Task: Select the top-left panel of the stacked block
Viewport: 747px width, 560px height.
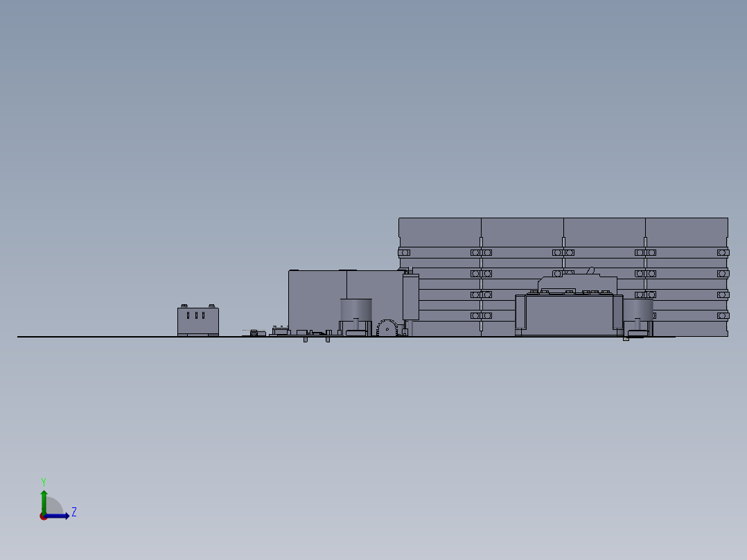Action: pyautogui.click(x=440, y=232)
